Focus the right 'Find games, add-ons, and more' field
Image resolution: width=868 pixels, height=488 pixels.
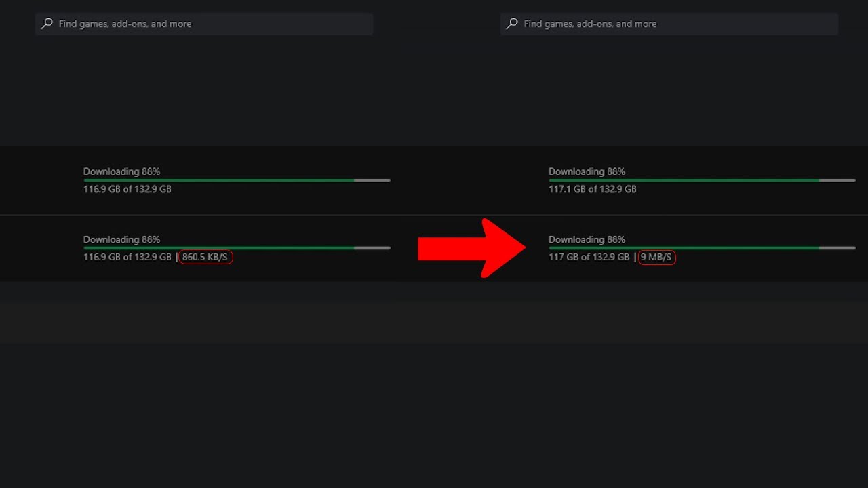[669, 24]
